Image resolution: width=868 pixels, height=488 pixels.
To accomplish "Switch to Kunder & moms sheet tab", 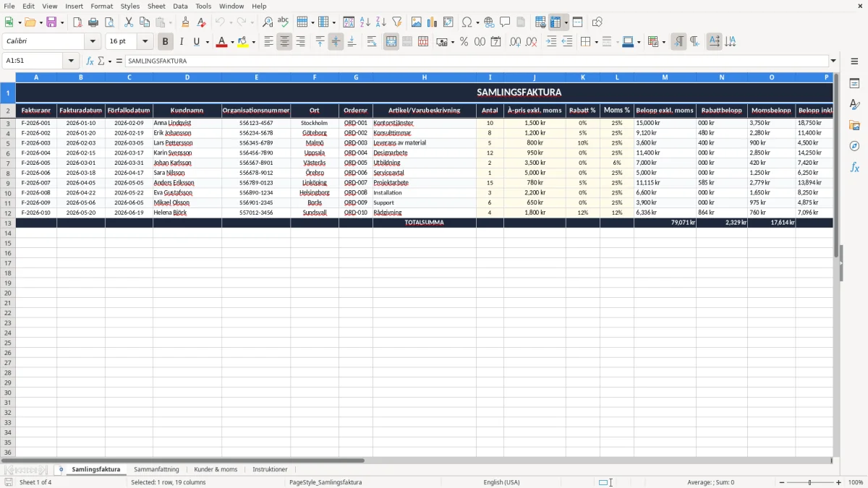I will point(216,470).
